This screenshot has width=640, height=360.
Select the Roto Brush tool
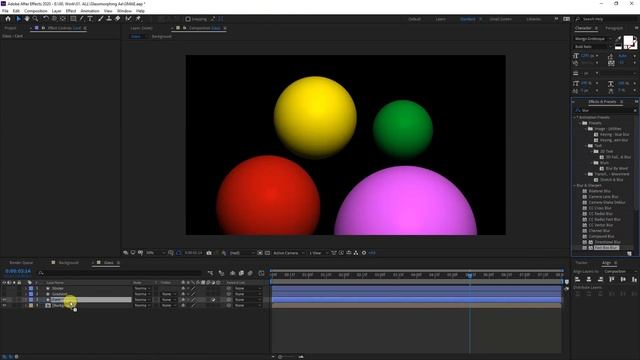click(x=129, y=19)
